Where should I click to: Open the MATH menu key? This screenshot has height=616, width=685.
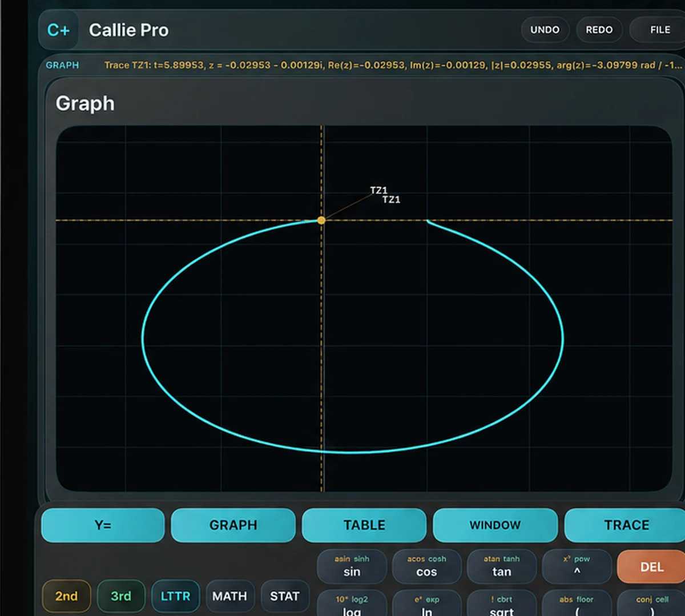click(x=229, y=597)
